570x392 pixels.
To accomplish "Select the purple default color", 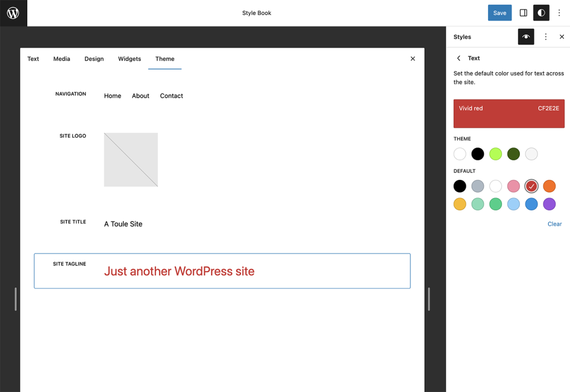I will 549,204.
